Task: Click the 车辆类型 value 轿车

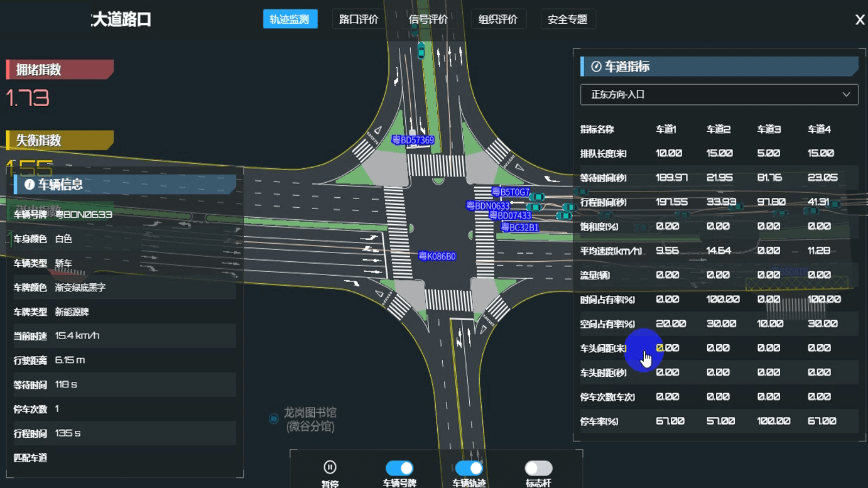Action: pos(63,263)
